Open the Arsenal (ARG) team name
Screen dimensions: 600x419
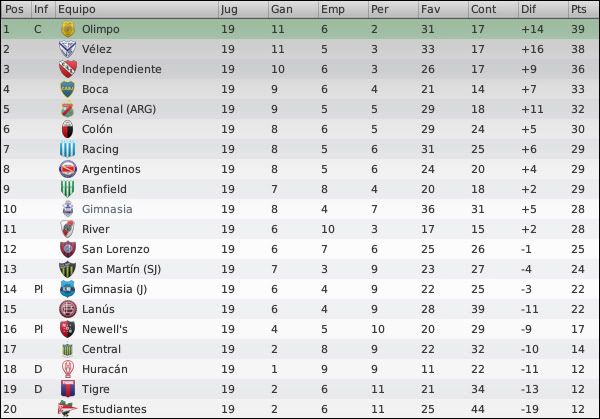click(x=119, y=109)
